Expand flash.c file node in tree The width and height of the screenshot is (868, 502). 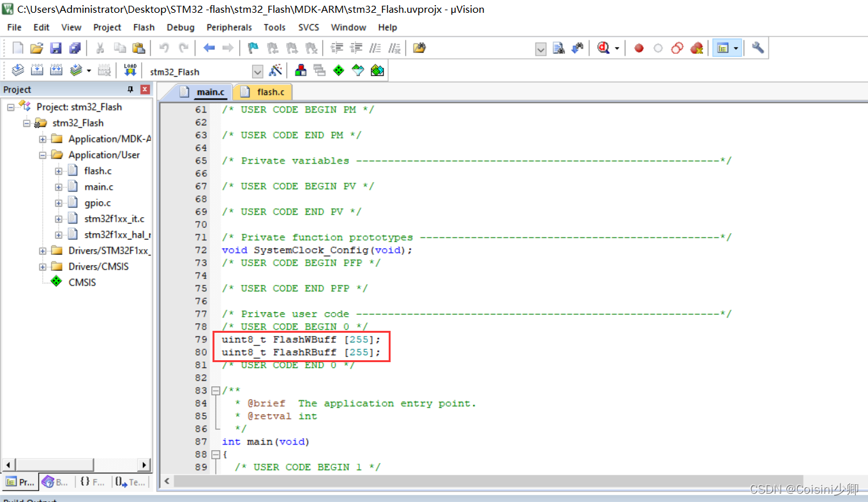[59, 171]
